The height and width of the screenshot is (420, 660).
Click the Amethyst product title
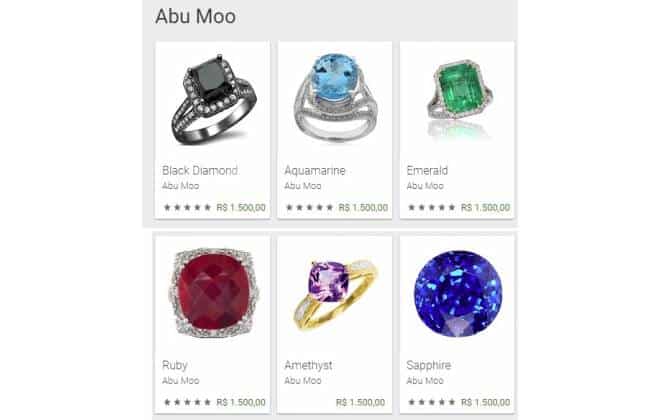308,365
